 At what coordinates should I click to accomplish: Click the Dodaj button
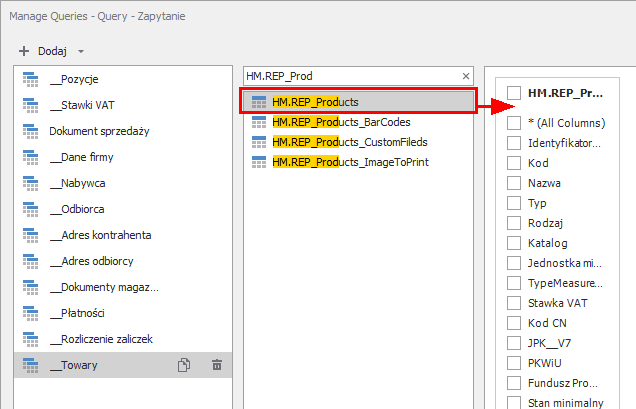[52, 50]
